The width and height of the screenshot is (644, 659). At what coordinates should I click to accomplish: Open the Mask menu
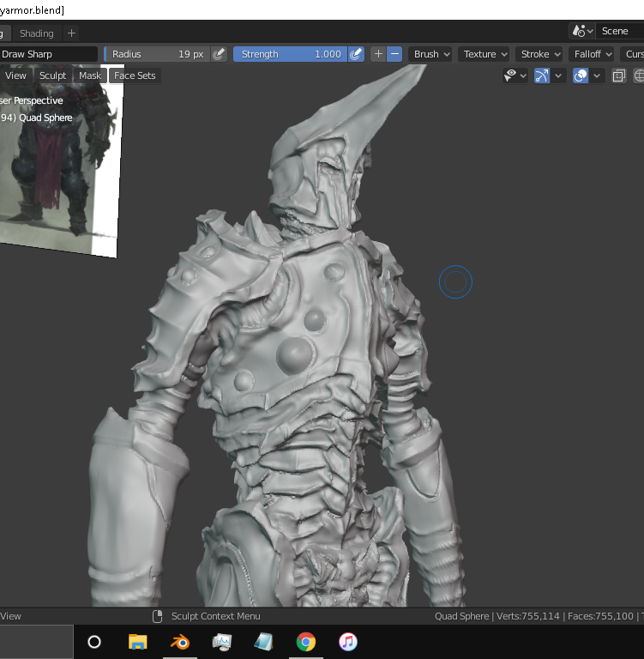(90, 76)
